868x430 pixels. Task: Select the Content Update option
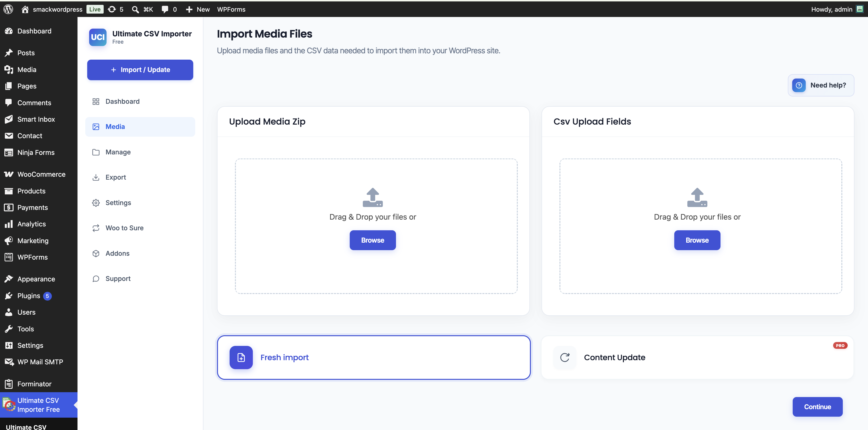click(x=697, y=358)
